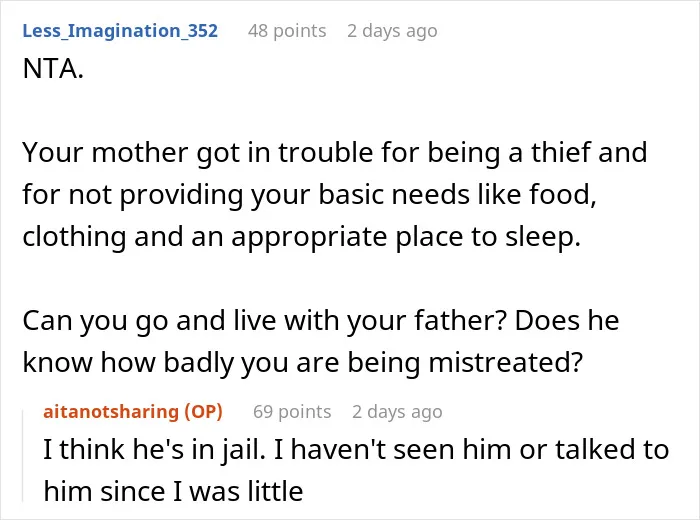Open aitanotsharing (OP) profile link
Image resolution: width=700 pixels, height=520 pixels.
click(x=133, y=411)
